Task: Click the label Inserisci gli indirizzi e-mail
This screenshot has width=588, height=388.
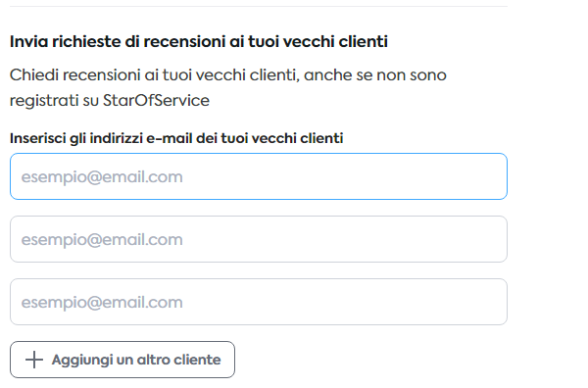Action: pos(176,138)
